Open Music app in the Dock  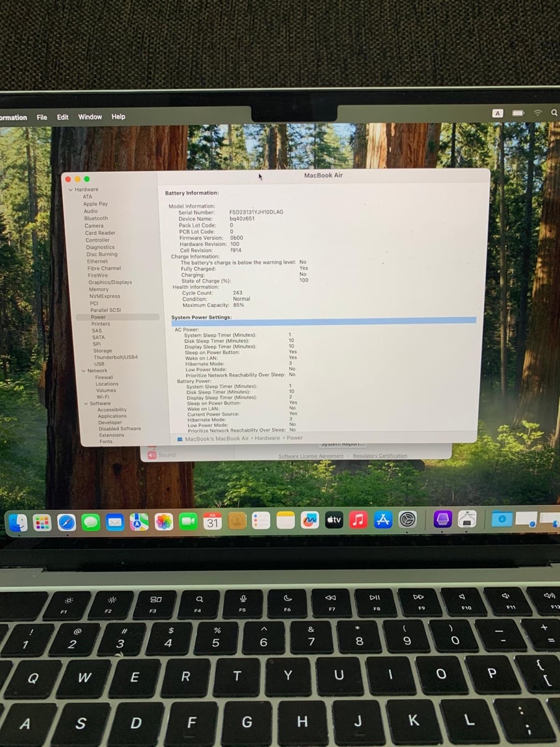pos(358,520)
